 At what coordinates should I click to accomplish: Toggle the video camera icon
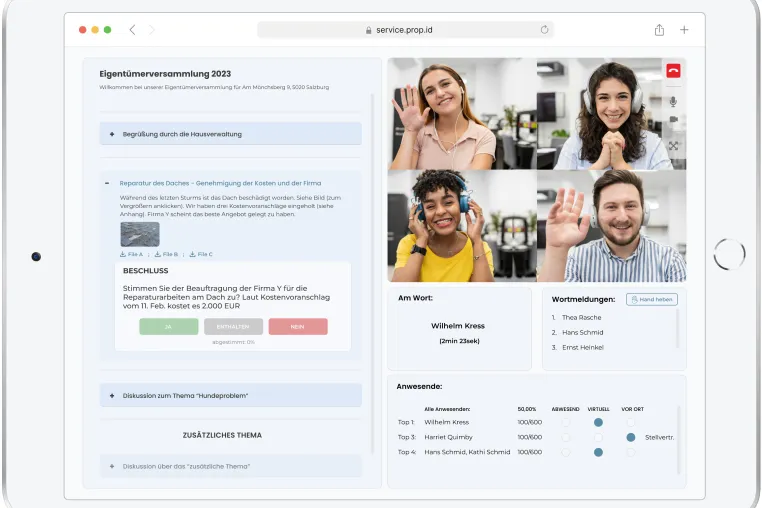674,119
